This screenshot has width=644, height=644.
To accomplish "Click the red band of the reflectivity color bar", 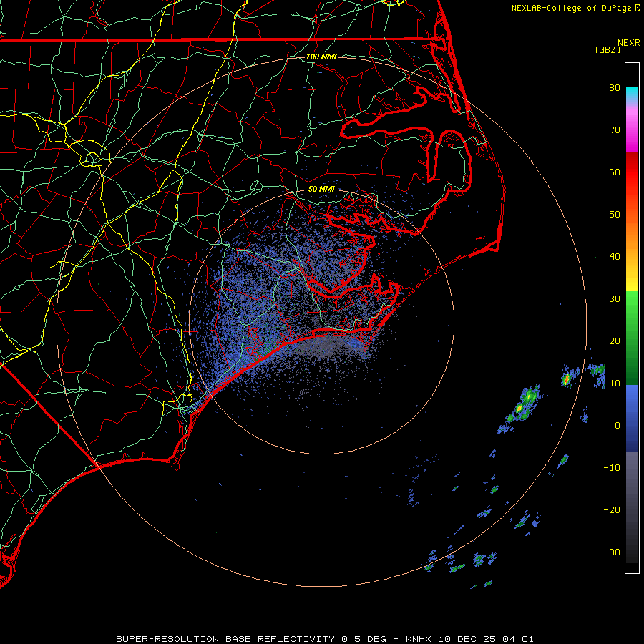I will coord(632,172).
